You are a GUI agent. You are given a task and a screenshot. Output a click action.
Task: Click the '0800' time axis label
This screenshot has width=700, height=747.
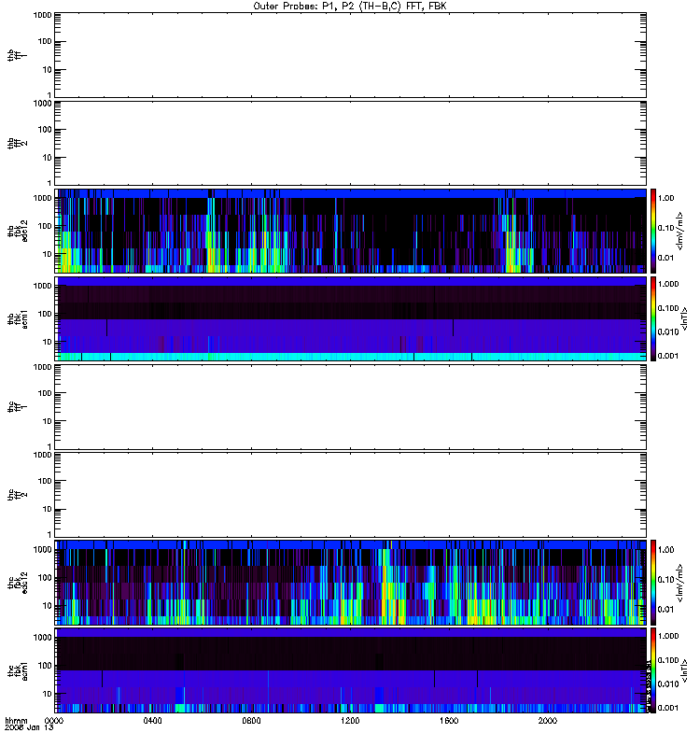point(251,721)
